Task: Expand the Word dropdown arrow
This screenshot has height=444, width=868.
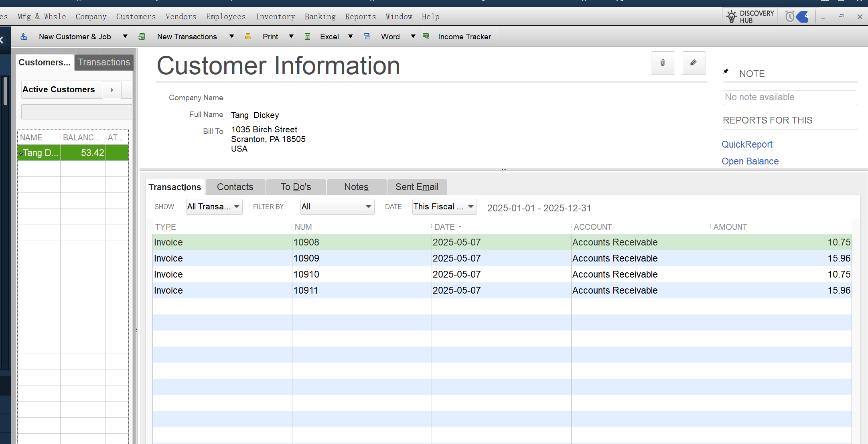Action: click(413, 36)
